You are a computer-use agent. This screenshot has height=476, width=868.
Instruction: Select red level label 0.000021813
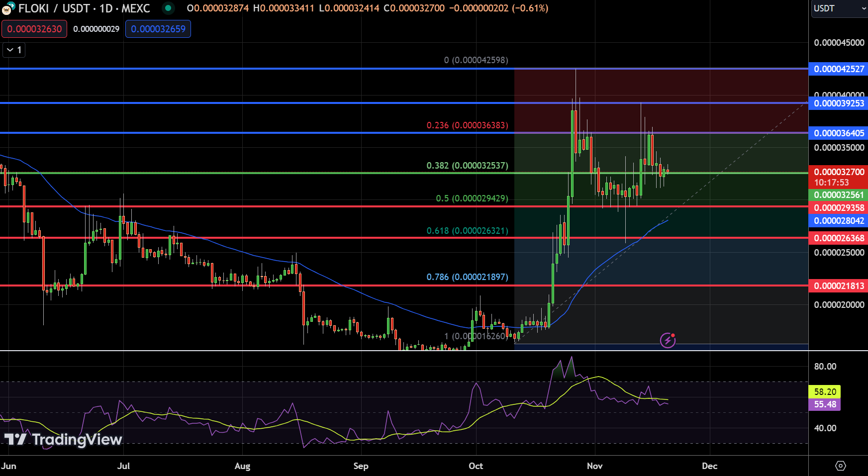tap(839, 286)
